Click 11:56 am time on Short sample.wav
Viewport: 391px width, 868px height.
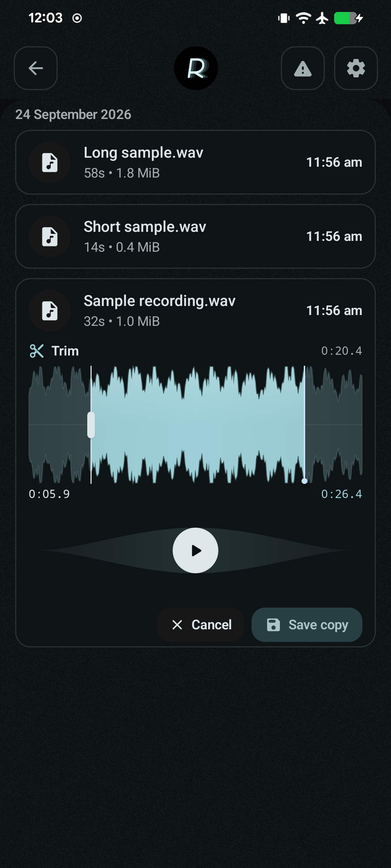[334, 237]
